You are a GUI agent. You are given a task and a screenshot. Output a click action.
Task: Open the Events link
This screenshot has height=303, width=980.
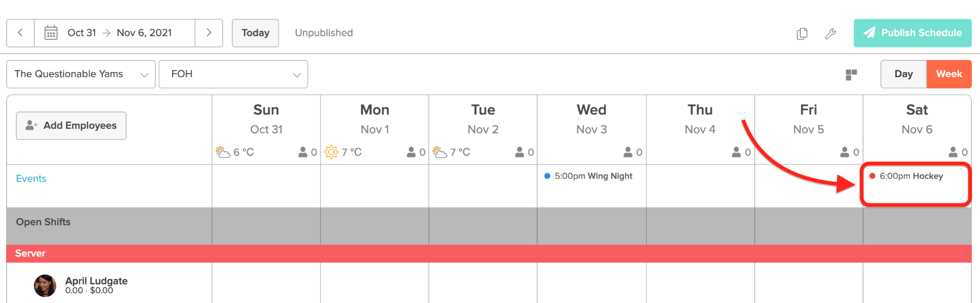(x=31, y=178)
